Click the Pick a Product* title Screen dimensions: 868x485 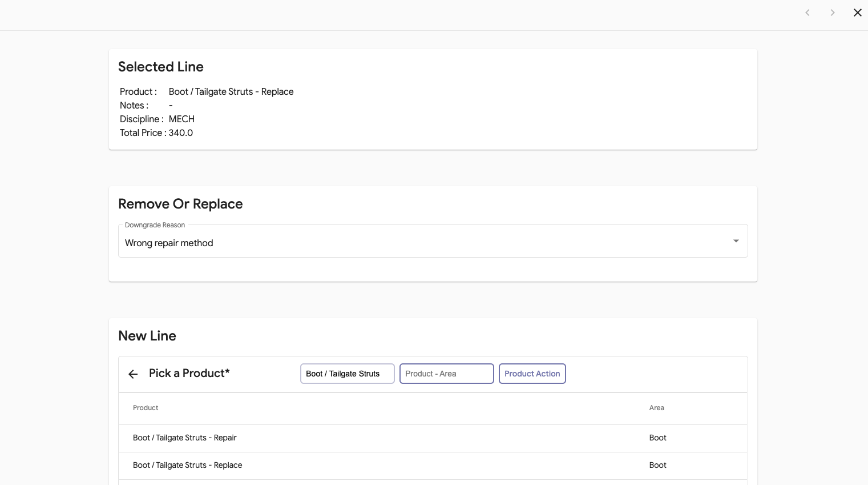[x=189, y=374]
